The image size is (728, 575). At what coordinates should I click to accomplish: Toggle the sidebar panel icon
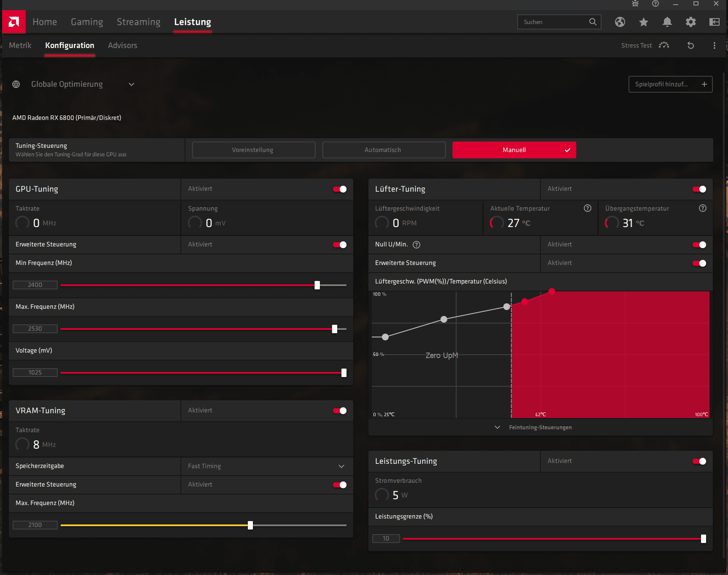715,22
